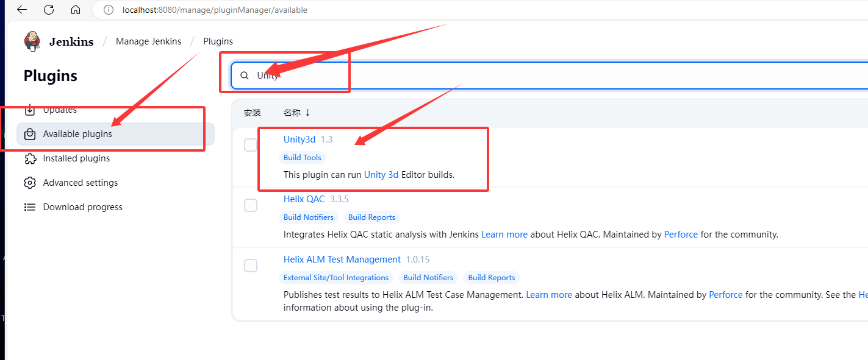Click Perforce link in Helix QAC description

(681, 235)
